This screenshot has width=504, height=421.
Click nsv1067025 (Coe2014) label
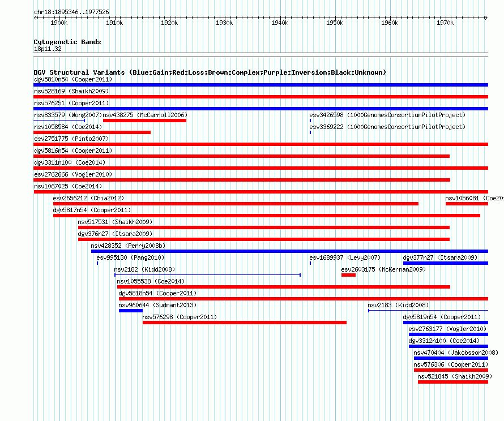pos(68,186)
